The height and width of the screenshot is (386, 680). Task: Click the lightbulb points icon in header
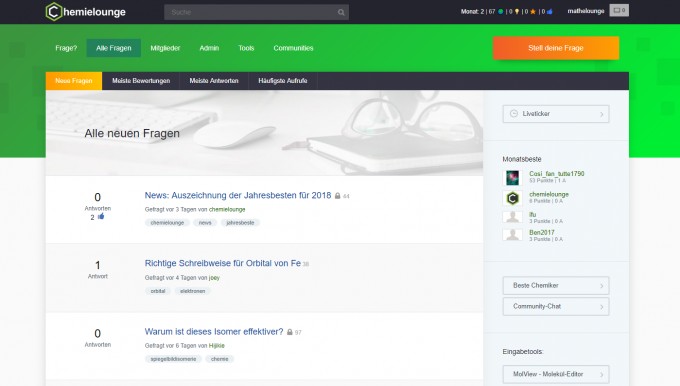tap(517, 12)
